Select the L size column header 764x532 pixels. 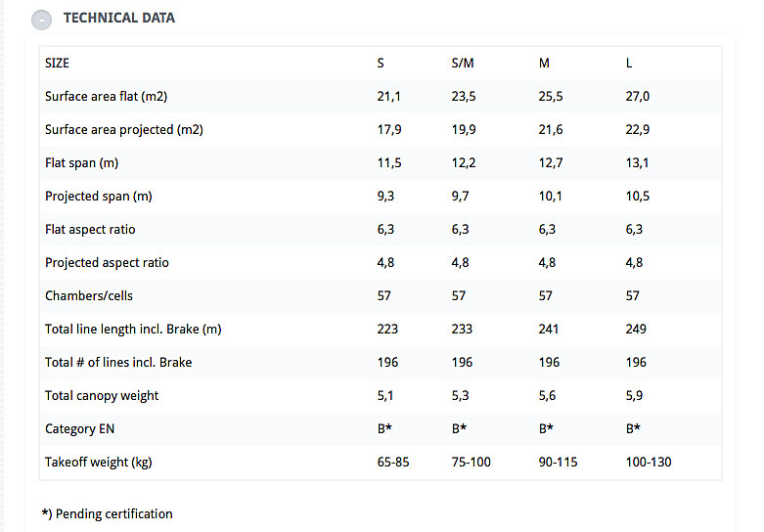pos(629,64)
